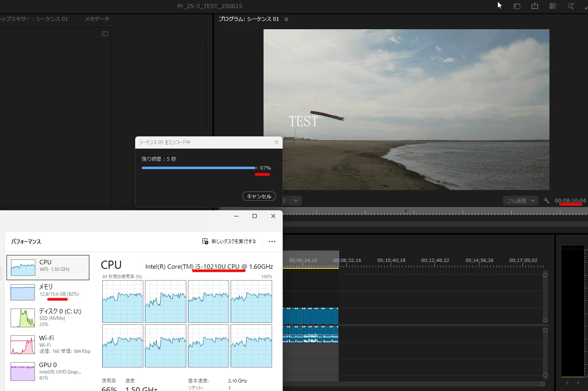Click the timeline horizontal zoom handle

542,384
